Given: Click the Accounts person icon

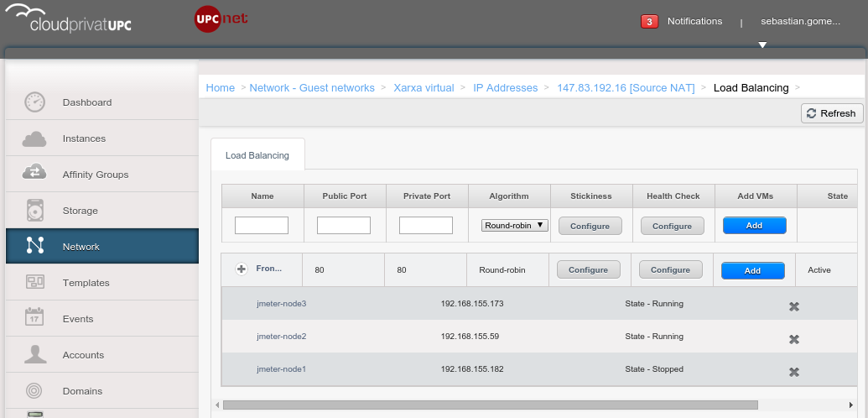Looking at the screenshot, I should (x=34, y=355).
